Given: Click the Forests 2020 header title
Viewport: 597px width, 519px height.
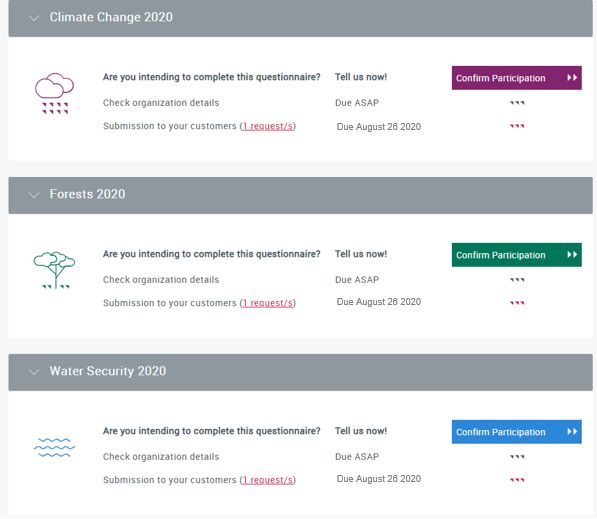Looking at the screenshot, I should click(x=87, y=194).
